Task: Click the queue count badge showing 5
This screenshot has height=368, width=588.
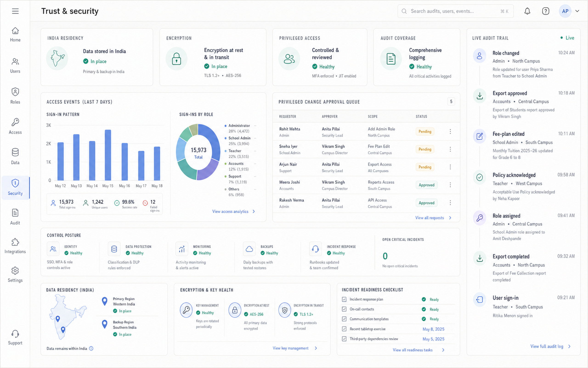Action: [x=451, y=101]
